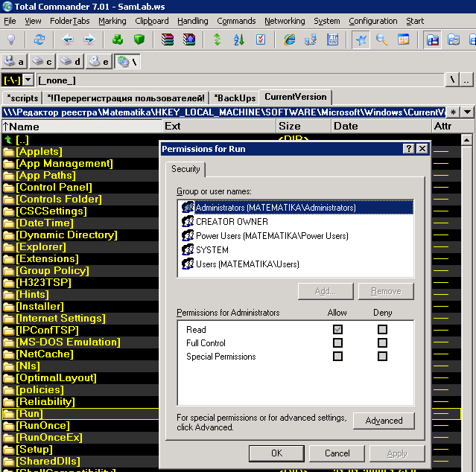This screenshot has width=476, height=472.
Task: Click the network computers connection icon
Action: click(x=311, y=39)
